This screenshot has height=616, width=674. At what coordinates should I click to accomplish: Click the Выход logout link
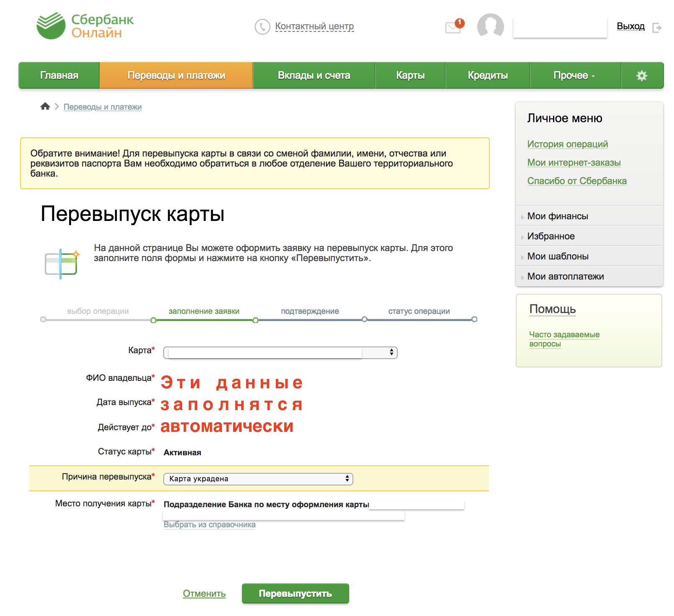[630, 26]
